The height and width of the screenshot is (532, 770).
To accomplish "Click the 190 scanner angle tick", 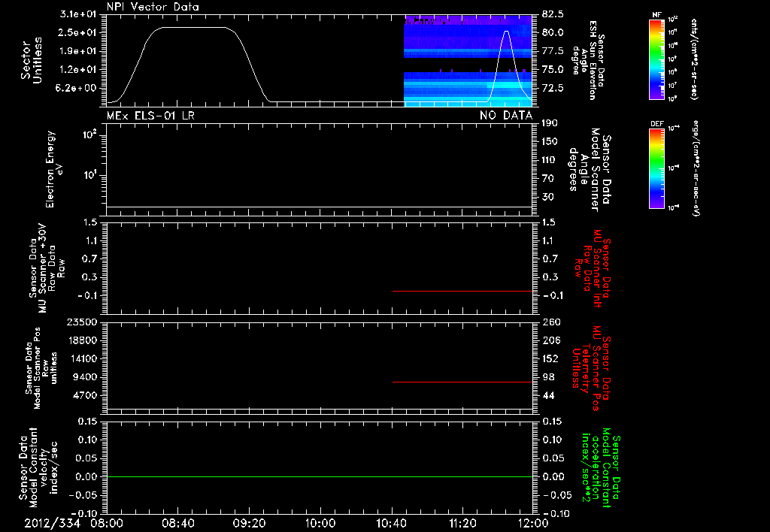I will [550, 123].
